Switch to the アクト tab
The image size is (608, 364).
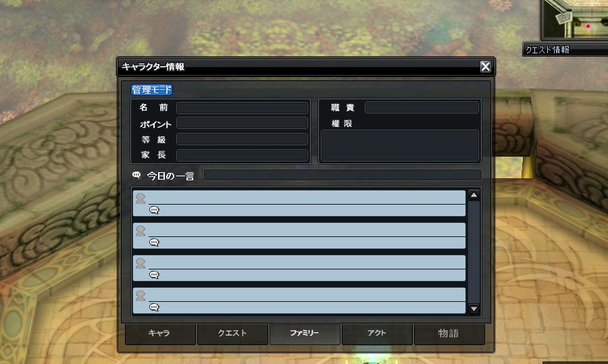click(x=377, y=334)
